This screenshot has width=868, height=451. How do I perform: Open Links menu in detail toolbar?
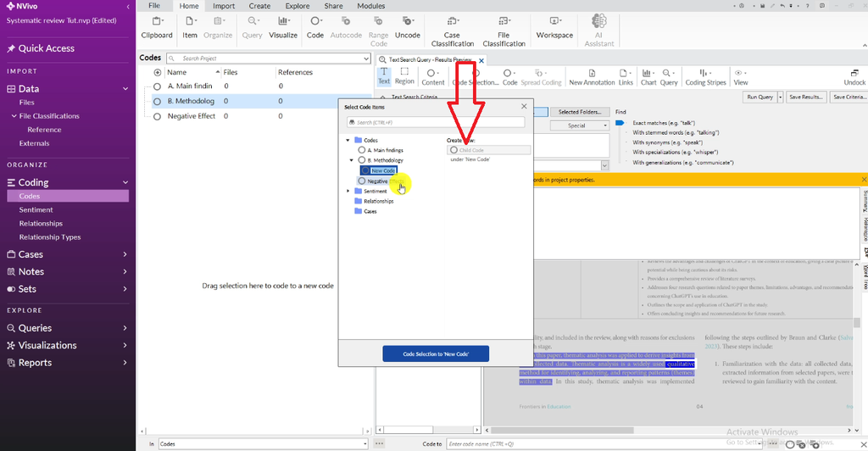[x=626, y=77]
